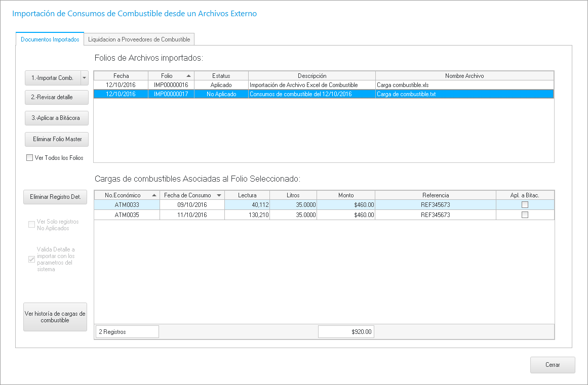Viewport: 588px width, 385px height.
Task: Click Eliminar Registro Det. button
Action: pos(55,197)
